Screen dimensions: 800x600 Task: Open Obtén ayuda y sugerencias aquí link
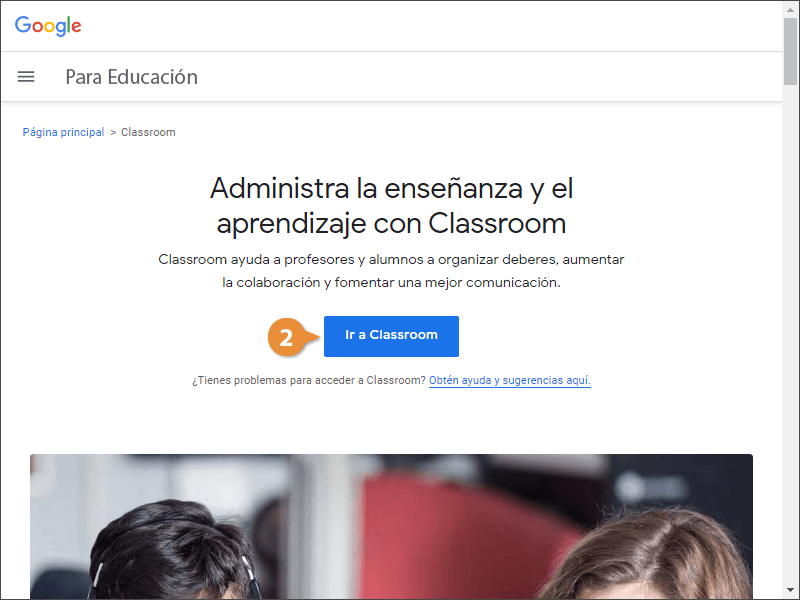[510, 381]
